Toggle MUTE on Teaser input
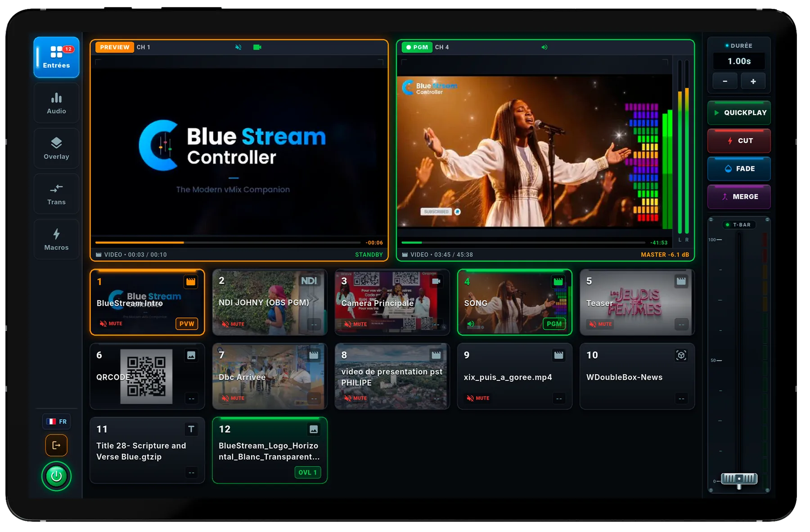The height and width of the screenshot is (532, 810). coord(601,324)
